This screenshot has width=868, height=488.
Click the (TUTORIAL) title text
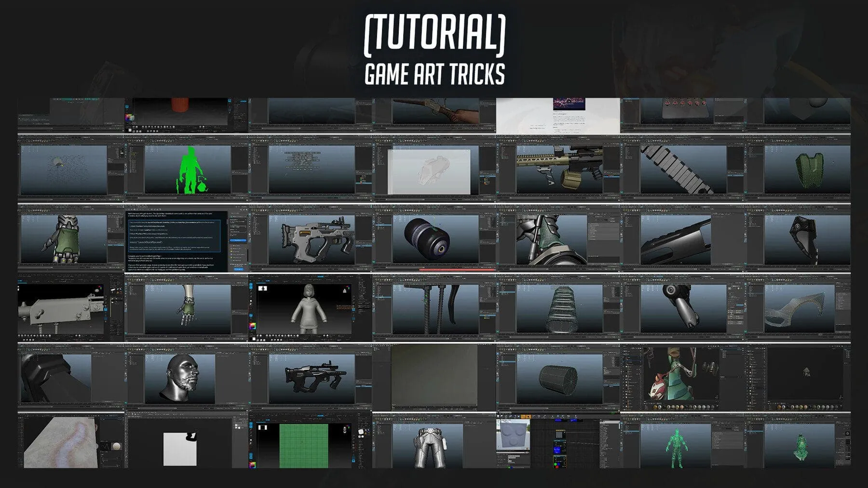pyautogui.click(x=434, y=33)
